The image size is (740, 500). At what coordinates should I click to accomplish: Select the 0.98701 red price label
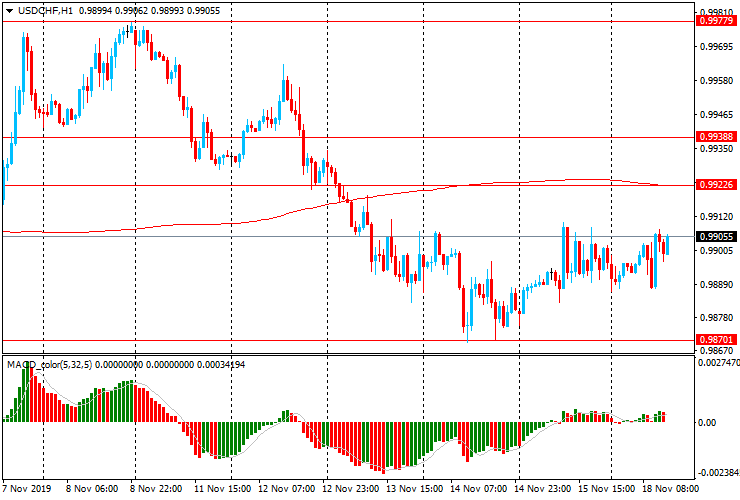click(716, 340)
